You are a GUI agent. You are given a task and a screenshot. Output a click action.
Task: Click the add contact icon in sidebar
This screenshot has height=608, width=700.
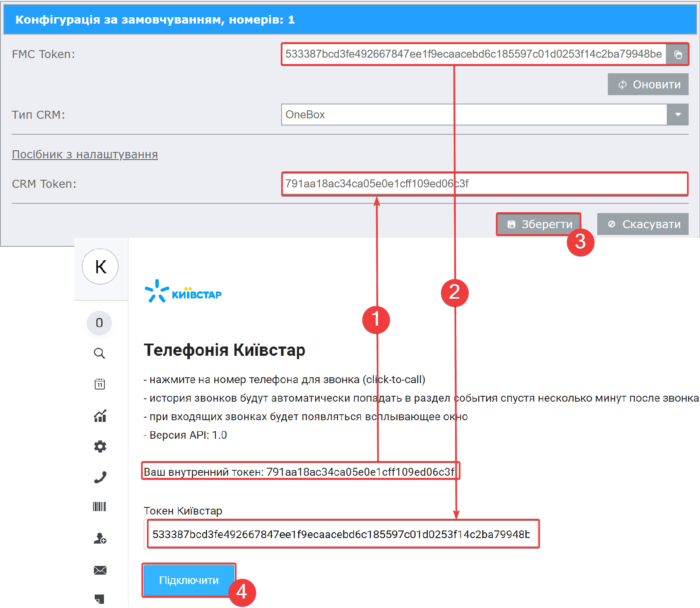coord(100,538)
